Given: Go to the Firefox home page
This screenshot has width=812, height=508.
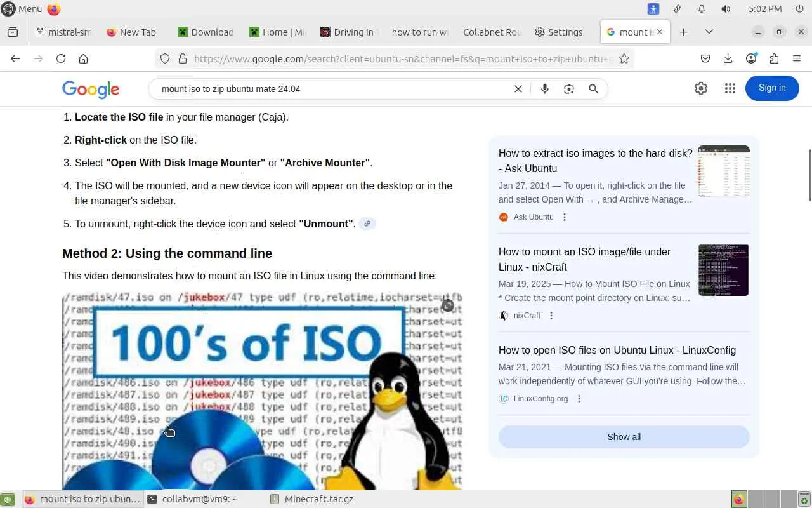Looking at the screenshot, I should click(83, 58).
